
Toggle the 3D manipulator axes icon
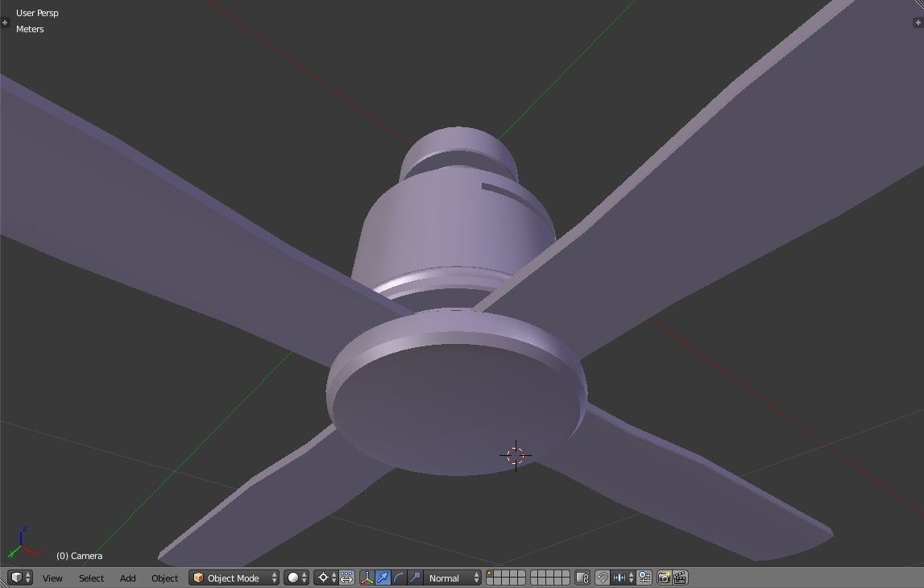pyautogui.click(x=367, y=578)
